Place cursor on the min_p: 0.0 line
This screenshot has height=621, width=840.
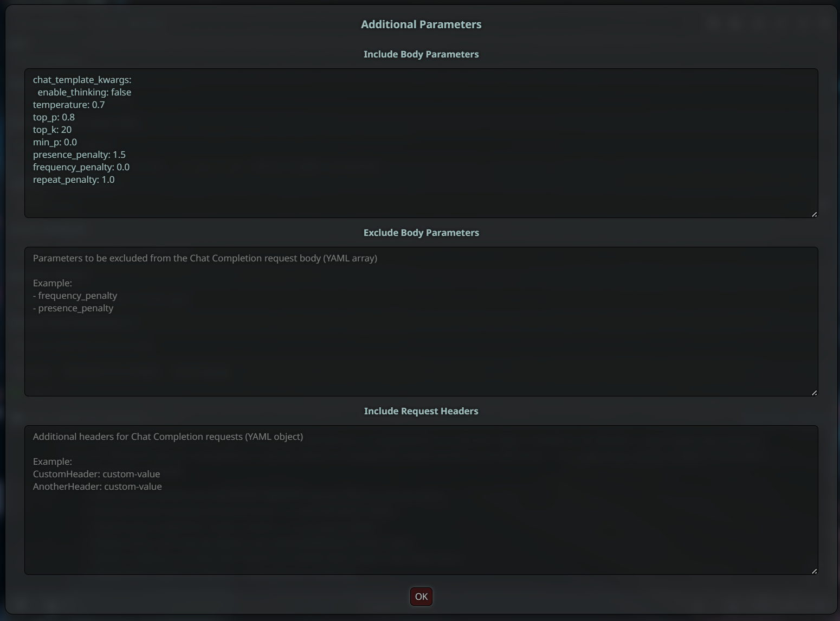pyautogui.click(x=55, y=142)
